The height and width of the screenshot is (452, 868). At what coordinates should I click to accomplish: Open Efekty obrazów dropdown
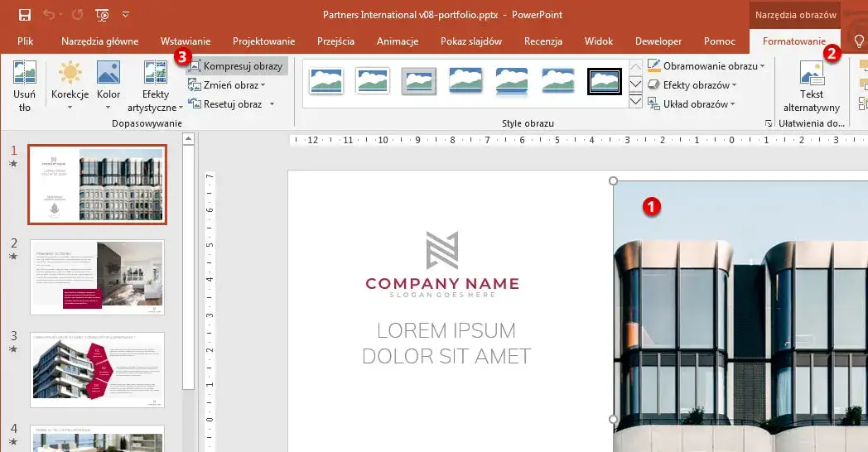click(x=734, y=85)
